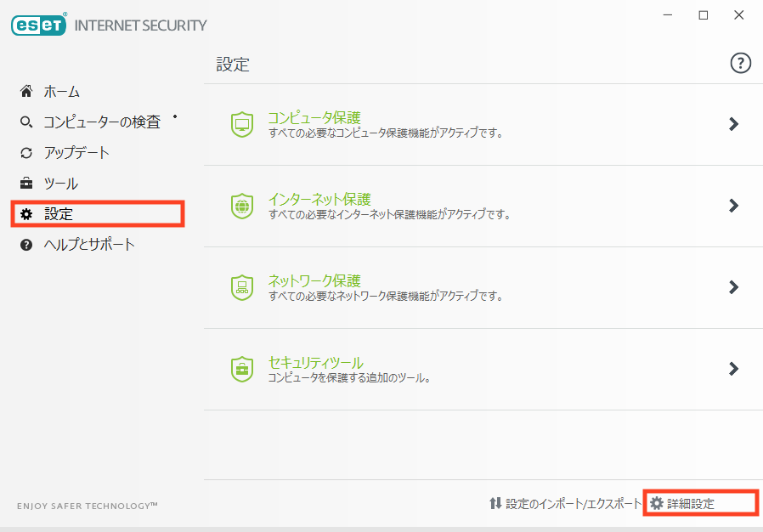Open 詳細設定 at bottom right
The width and height of the screenshot is (763, 532).
pos(690,504)
